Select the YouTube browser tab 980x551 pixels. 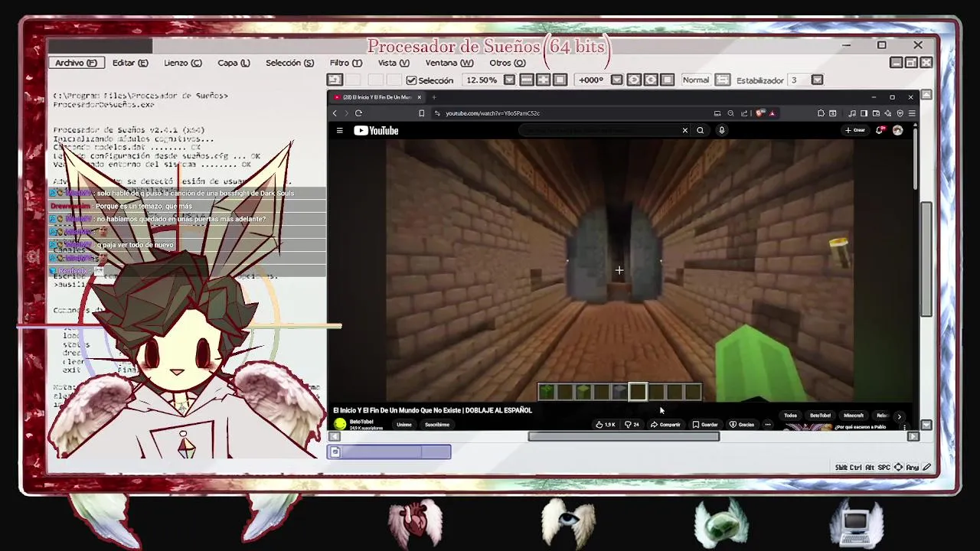click(377, 97)
